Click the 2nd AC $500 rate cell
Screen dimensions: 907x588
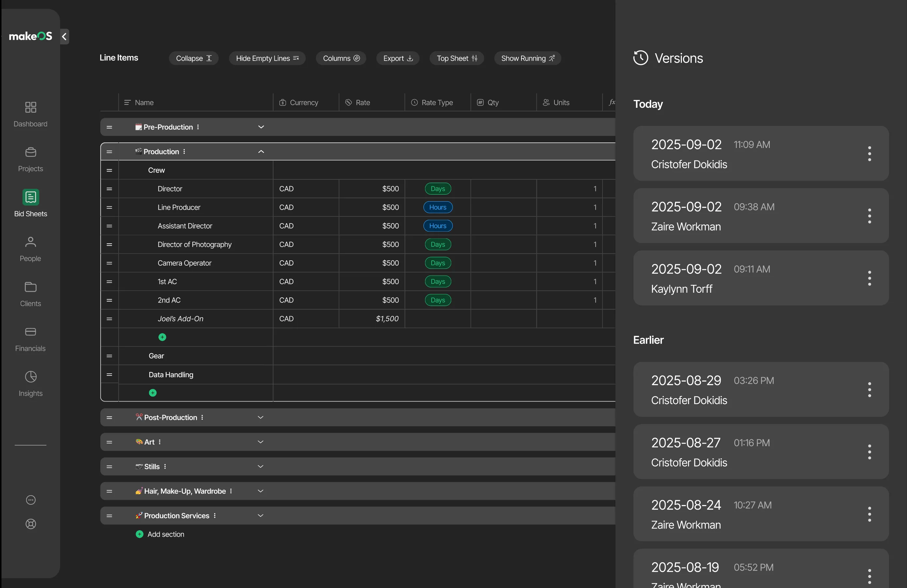click(372, 300)
